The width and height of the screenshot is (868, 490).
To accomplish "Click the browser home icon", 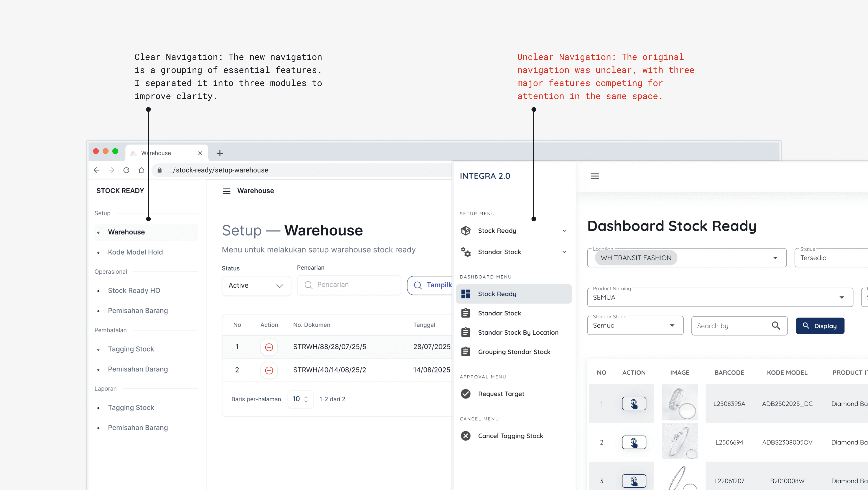I will (141, 170).
